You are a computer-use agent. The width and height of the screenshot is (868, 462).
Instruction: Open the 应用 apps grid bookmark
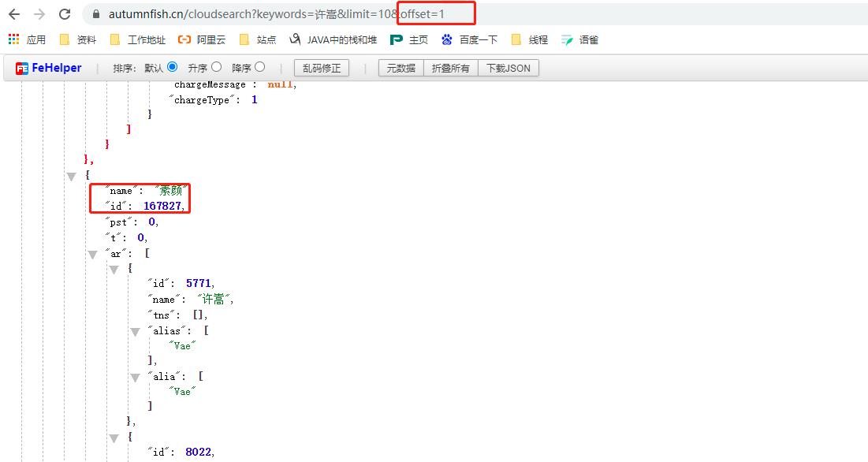coord(27,40)
